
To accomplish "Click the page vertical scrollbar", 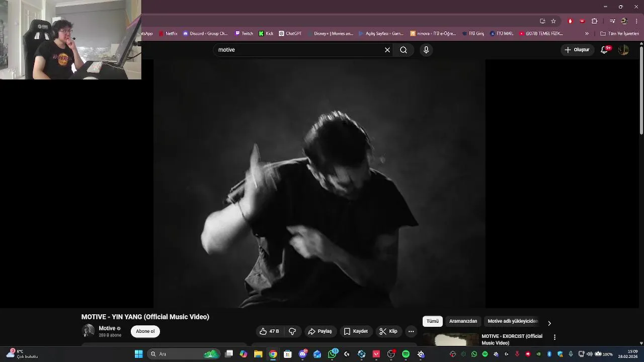I will click(x=641, y=90).
